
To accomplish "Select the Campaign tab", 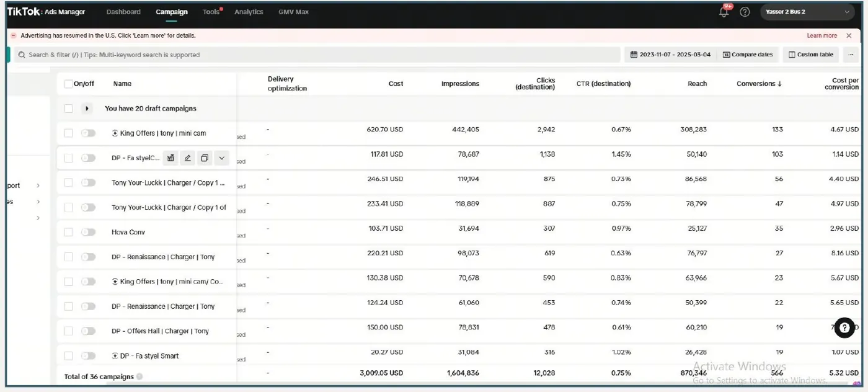I will click(172, 12).
